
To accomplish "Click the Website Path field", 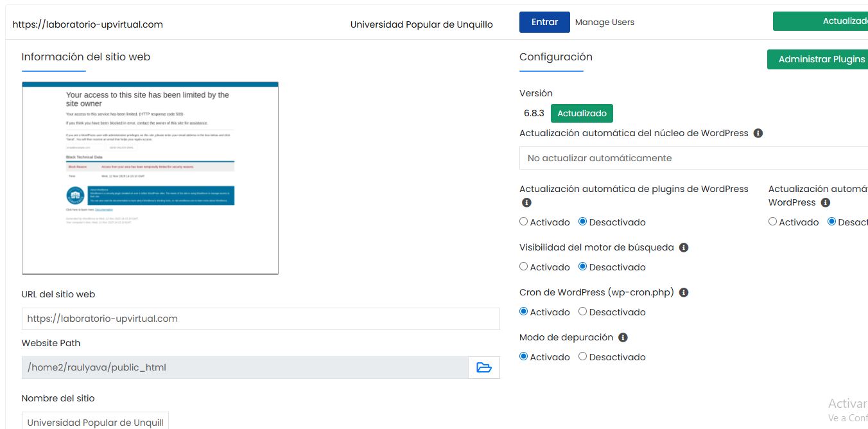I will [245, 368].
